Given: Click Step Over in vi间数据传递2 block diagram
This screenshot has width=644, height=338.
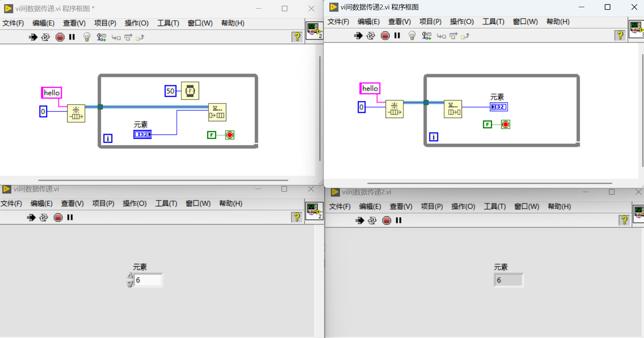Looking at the screenshot, I should click(454, 36).
